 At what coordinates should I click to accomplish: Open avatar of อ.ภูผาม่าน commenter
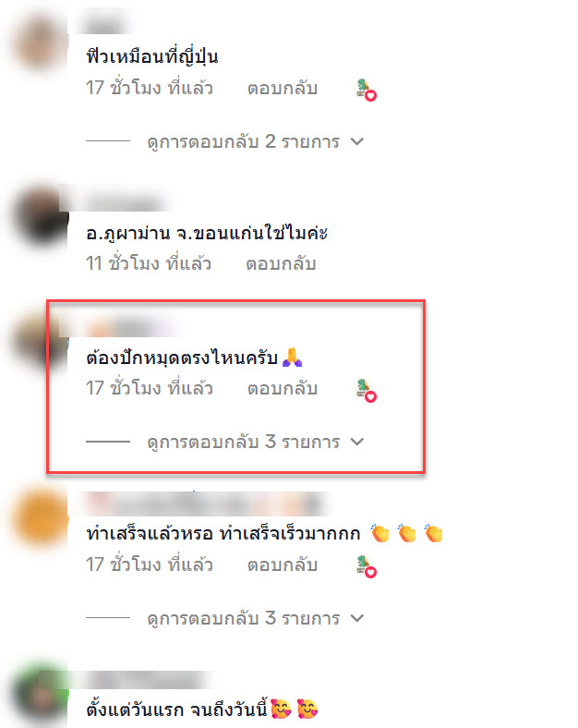pos(41,216)
